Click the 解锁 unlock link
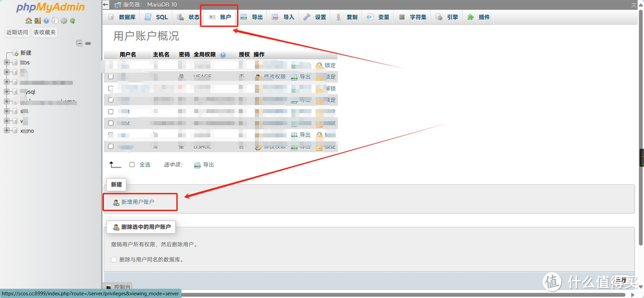This screenshot has width=644, height=298. point(330,88)
